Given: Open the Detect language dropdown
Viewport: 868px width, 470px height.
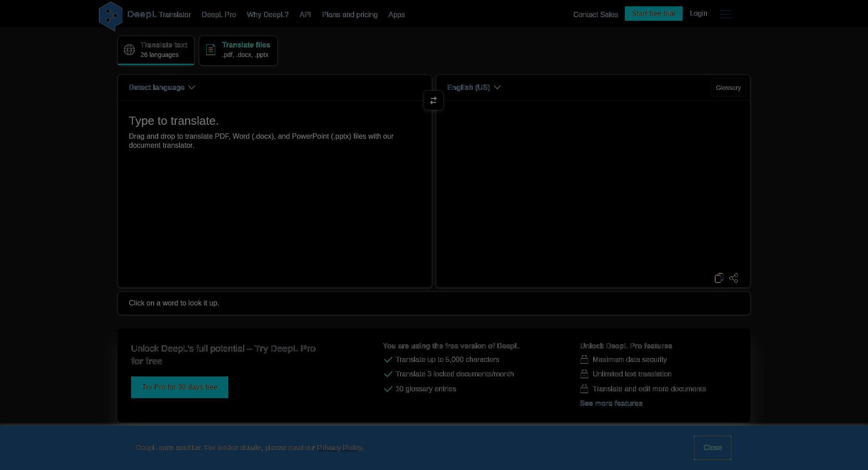Looking at the screenshot, I should [162, 87].
